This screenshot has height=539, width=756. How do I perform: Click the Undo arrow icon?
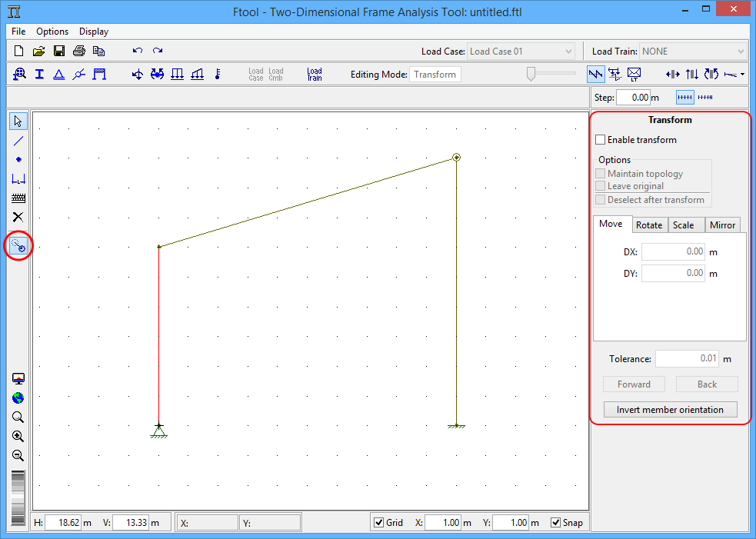tap(138, 52)
